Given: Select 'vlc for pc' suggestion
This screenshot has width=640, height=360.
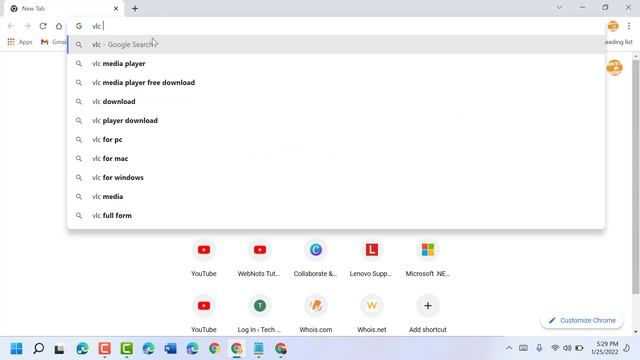Looking at the screenshot, I should point(336,140).
